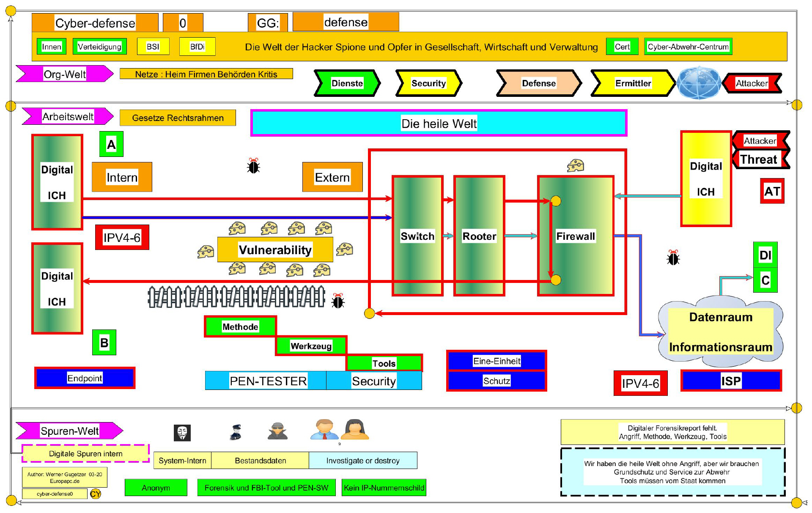This screenshot has height=513, width=812.
Task: Click the police officer icon
Action: point(236,432)
